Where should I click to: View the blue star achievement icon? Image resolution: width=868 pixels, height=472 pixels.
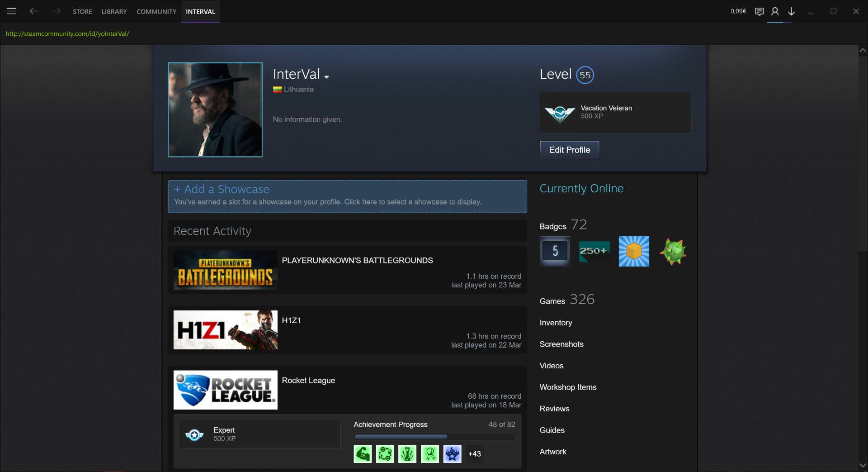pyautogui.click(x=452, y=454)
